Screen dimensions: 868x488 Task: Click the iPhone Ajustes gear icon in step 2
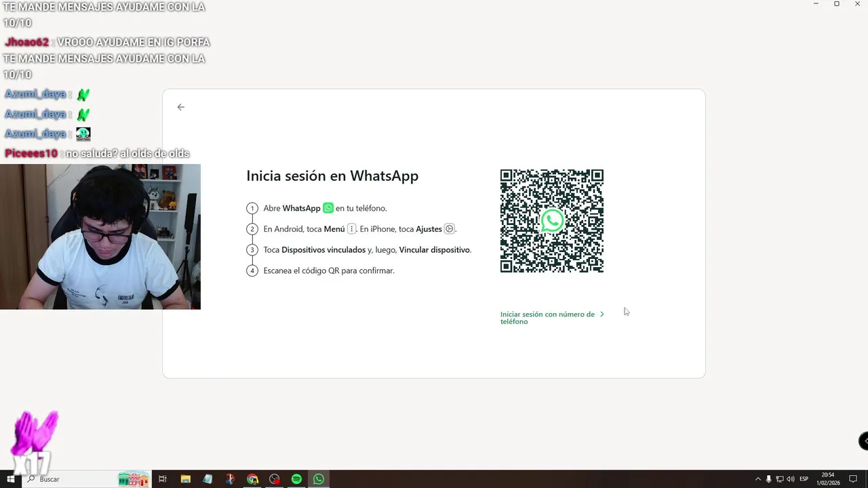point(449,229)
